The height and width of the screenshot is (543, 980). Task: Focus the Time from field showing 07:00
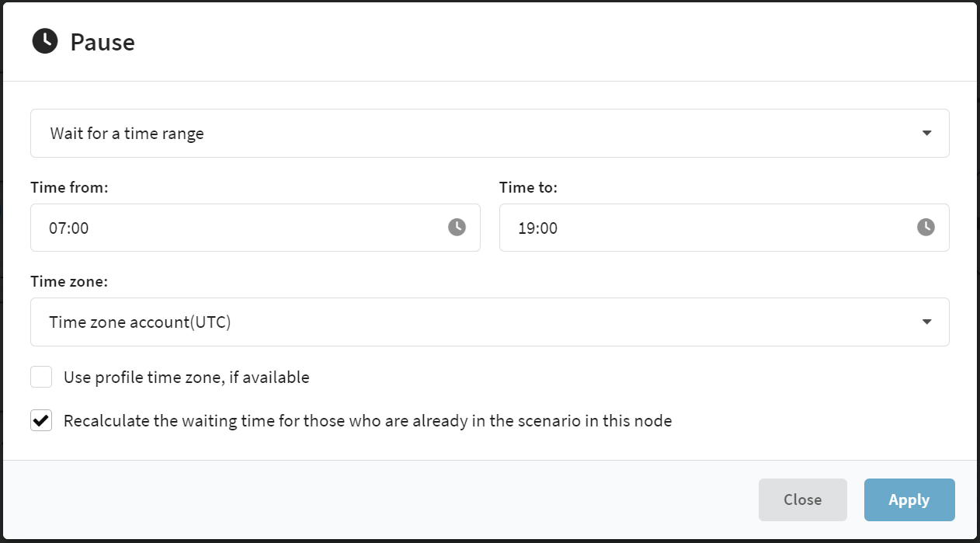tap(255, 228)
